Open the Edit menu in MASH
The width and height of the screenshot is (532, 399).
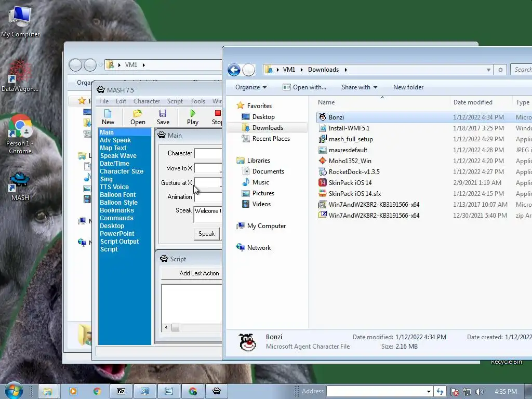121,101
